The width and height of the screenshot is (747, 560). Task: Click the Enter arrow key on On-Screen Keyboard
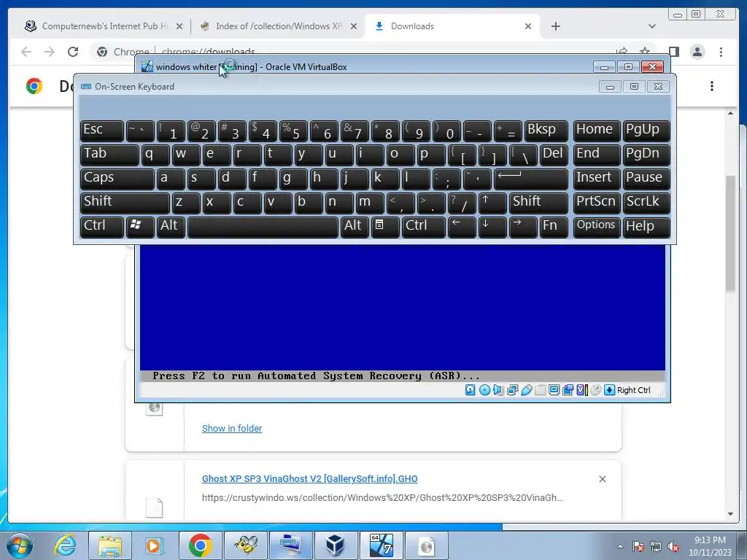click(x=531, y=179)
